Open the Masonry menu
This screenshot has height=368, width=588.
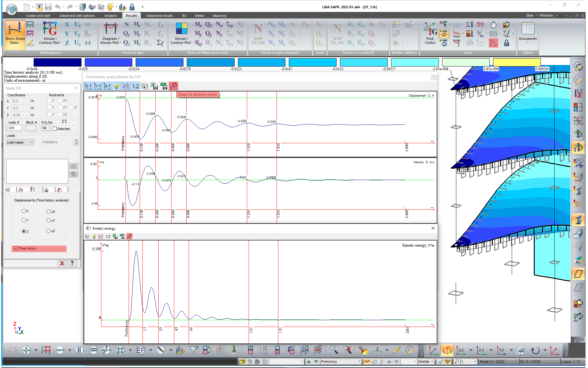click(x=220, y=16)
